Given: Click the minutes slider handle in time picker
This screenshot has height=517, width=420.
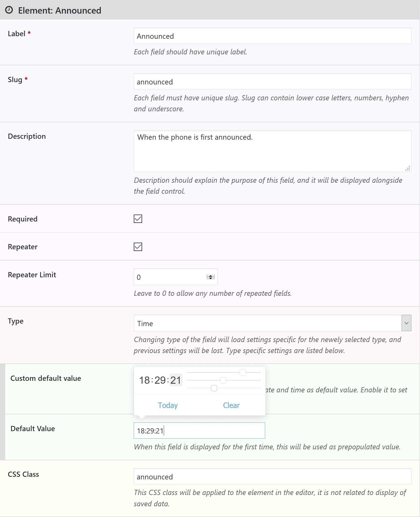Looking at the screenshot, I should 223,380.
